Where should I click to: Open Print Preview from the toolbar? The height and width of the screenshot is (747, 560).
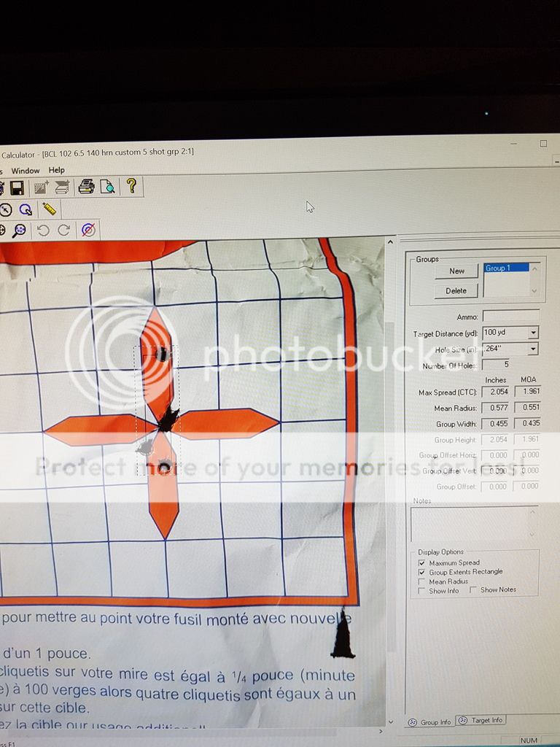(x=108, y=187)
